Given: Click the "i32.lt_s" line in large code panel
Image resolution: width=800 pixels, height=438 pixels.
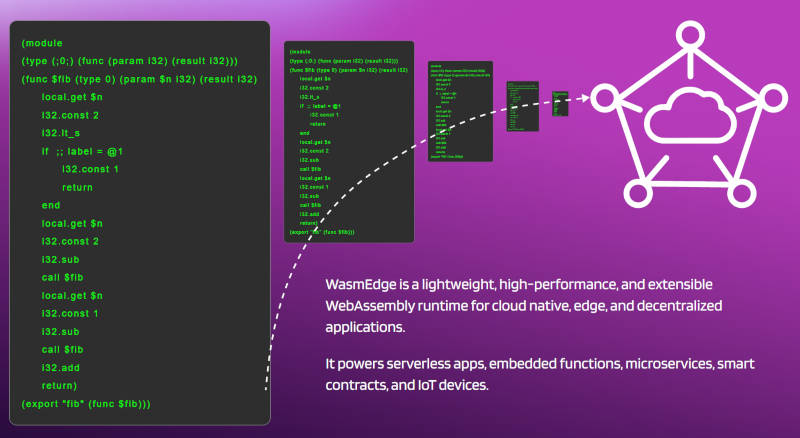Looking at the screenshot, I should click(61, 133).
